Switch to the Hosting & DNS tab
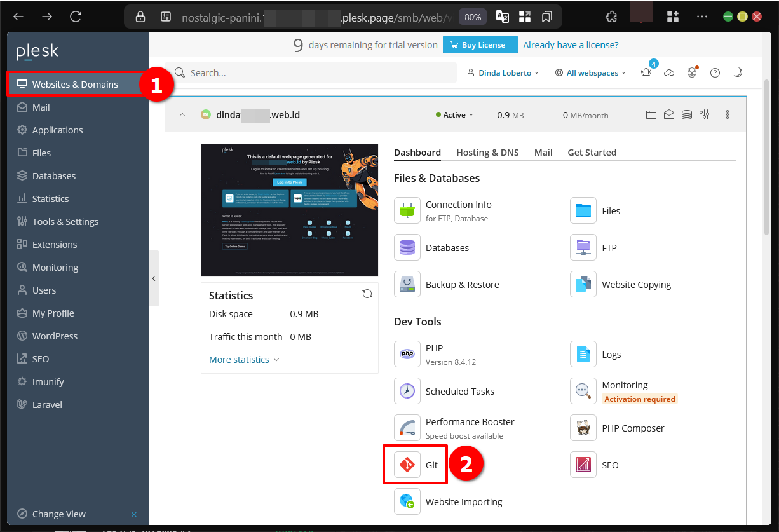 pos(487,153)
